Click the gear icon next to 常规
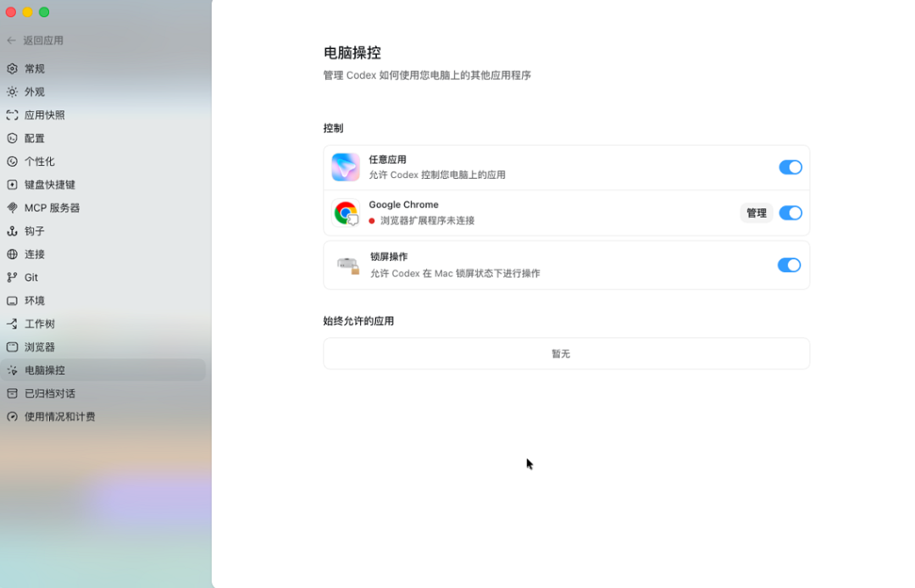The image size is (915, 588). coord(12,69)
